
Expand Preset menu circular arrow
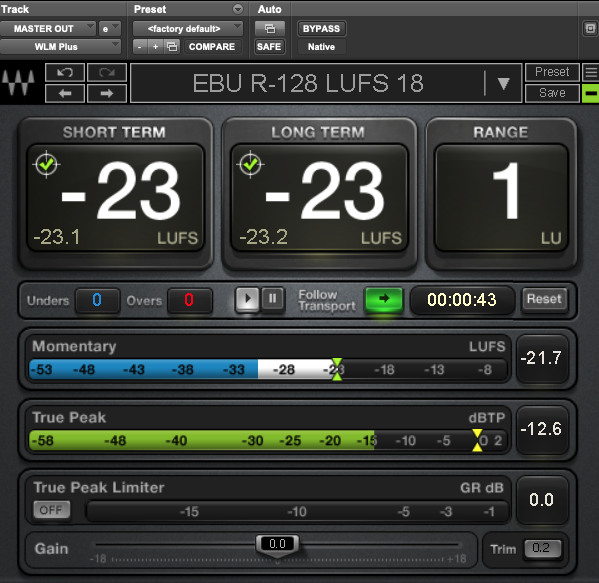pyautogui.click(x=238, y=9)
